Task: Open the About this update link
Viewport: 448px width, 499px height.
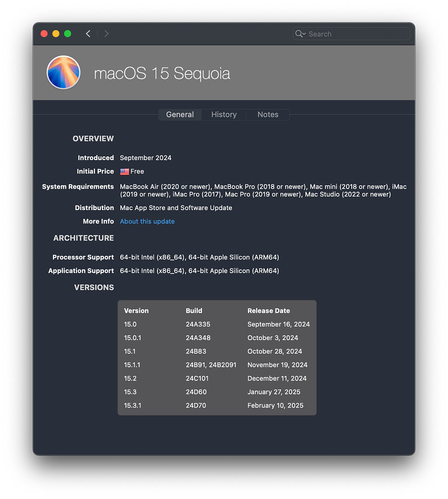Action: (x=147, y=221)
